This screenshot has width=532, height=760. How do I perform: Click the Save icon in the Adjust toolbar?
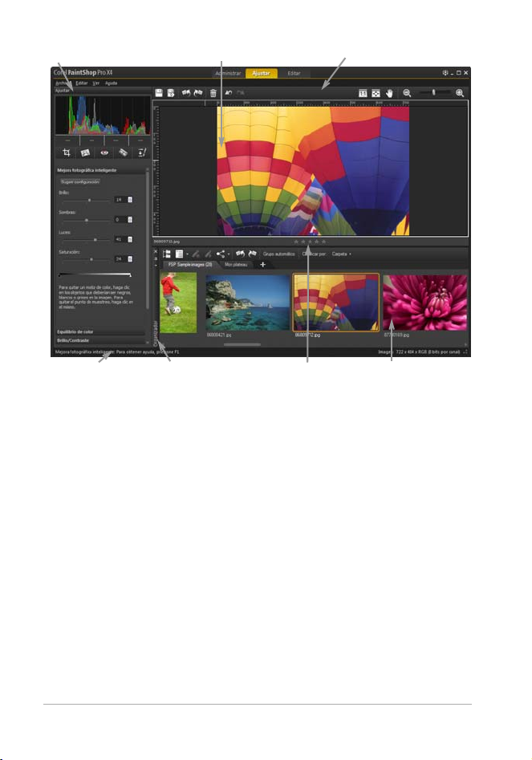pos(158,92)
